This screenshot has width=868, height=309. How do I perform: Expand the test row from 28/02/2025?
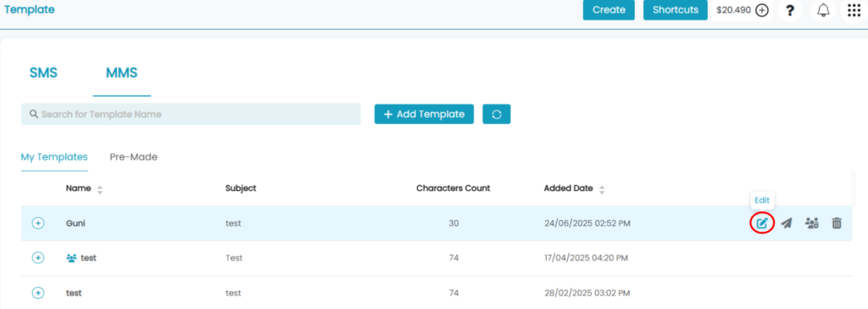(37, 292)
